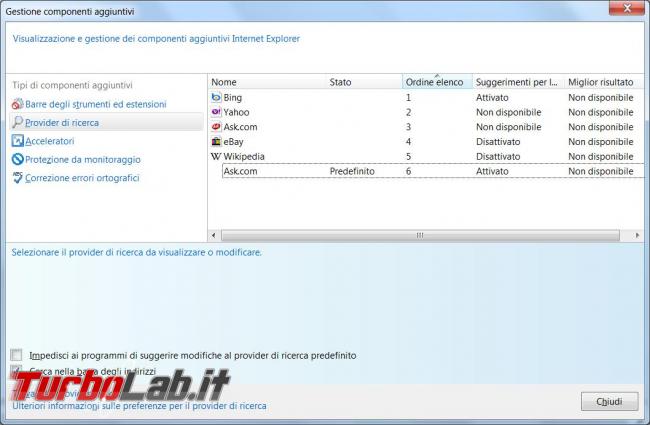Click the toolbars and extensions gear icon
This screenshot has width=650, height=425.
coord(17,104)
